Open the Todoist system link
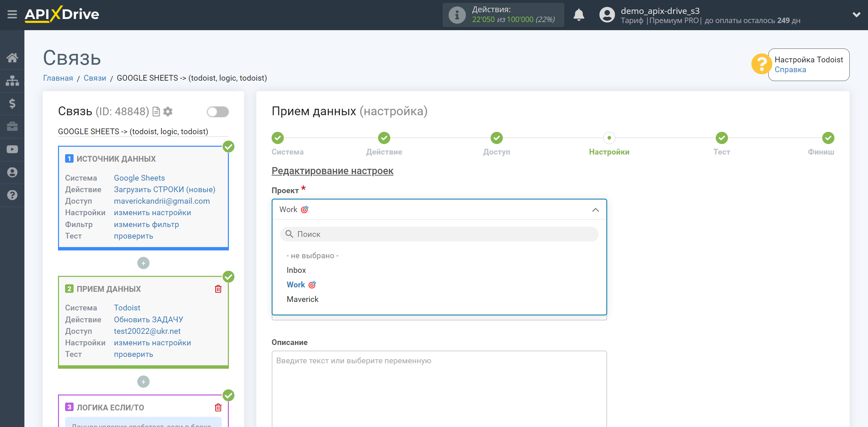Image resolution: width=868 pixels, height=427 pixels. (127, 308)
